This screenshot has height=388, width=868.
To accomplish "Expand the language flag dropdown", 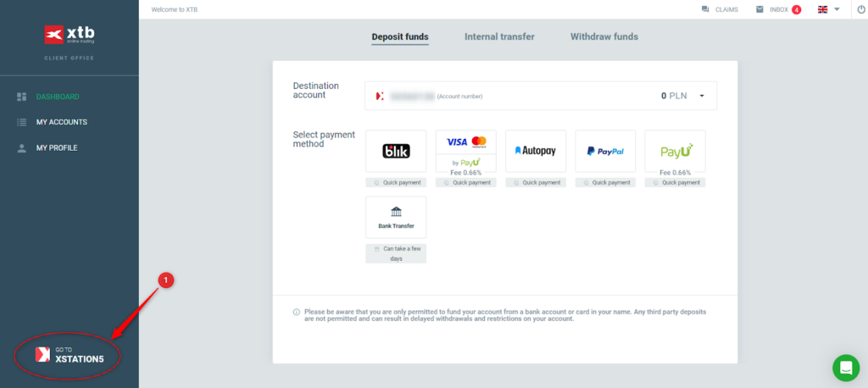I will pos(828,9).
